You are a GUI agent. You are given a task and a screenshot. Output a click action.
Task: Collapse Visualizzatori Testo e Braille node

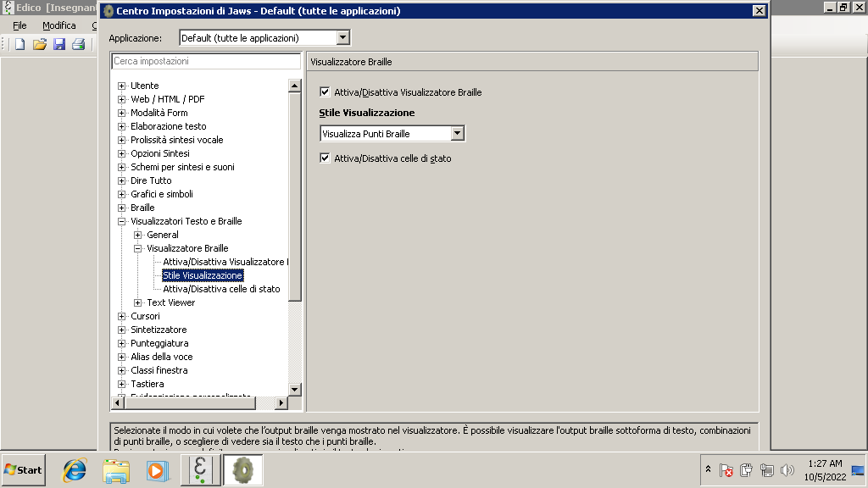click(122, 221)
